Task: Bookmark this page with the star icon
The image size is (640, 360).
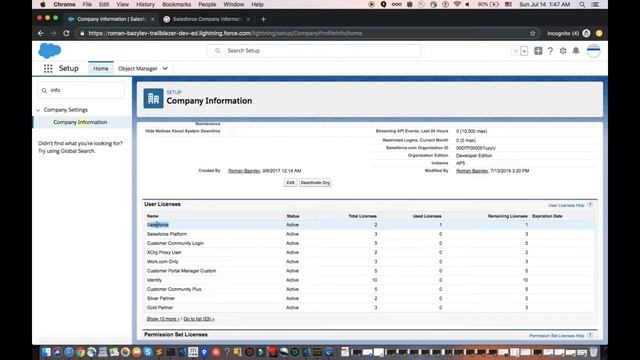Action: pyautogui.click(x=532, y=33)
